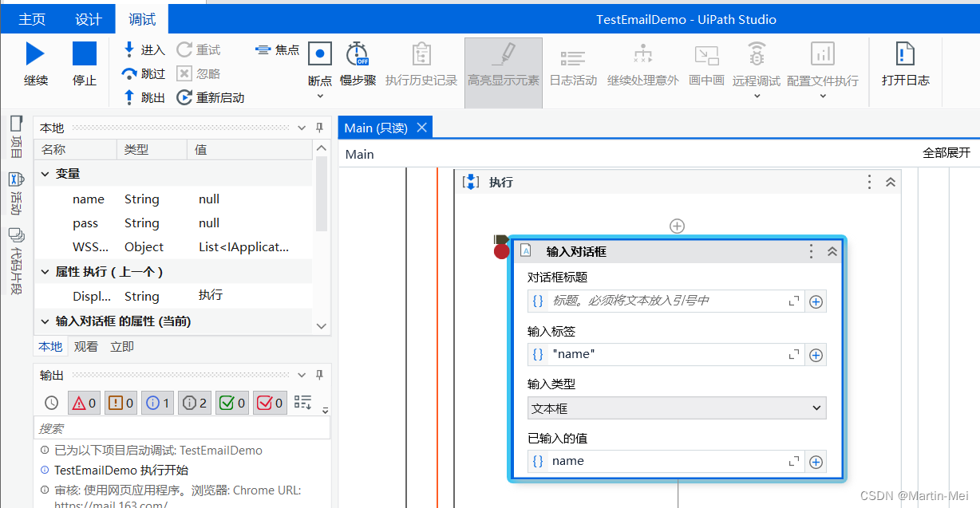Select the pass variable row
The image size is (980, 508).
pyautogui.click(x=174, y=223)
